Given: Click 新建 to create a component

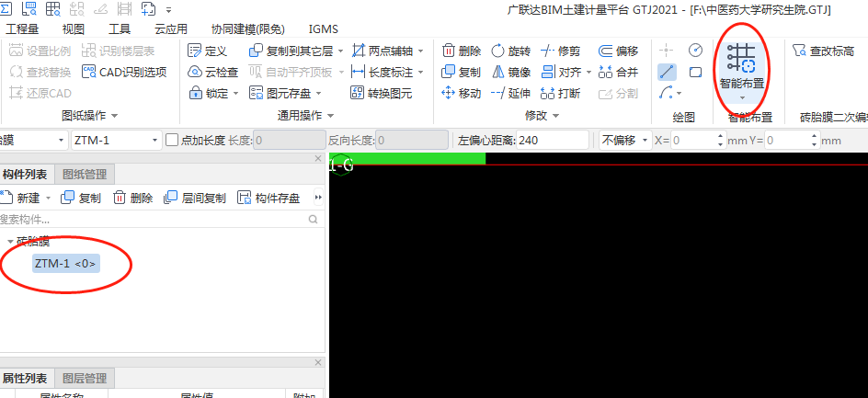Looking at the screenshot, I should point(21,198).
